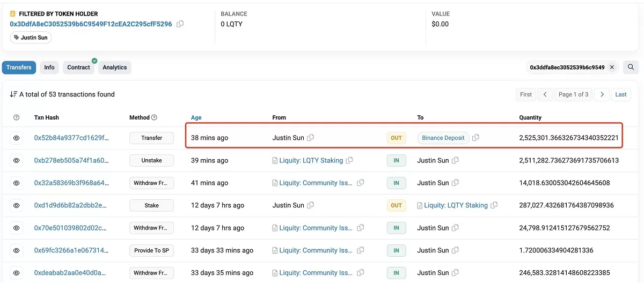
Task: Click help icon beside Method header
Action: pyautogui.click(x=155, y=117)
